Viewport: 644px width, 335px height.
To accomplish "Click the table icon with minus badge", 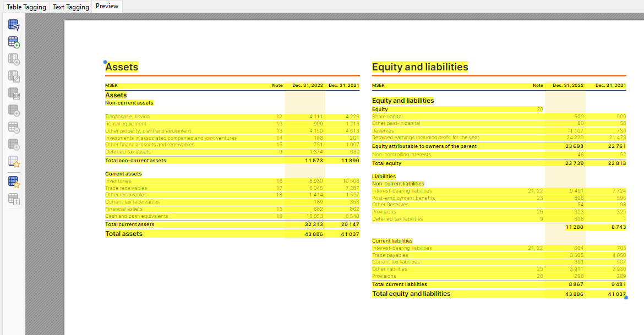I will [14, 127].
